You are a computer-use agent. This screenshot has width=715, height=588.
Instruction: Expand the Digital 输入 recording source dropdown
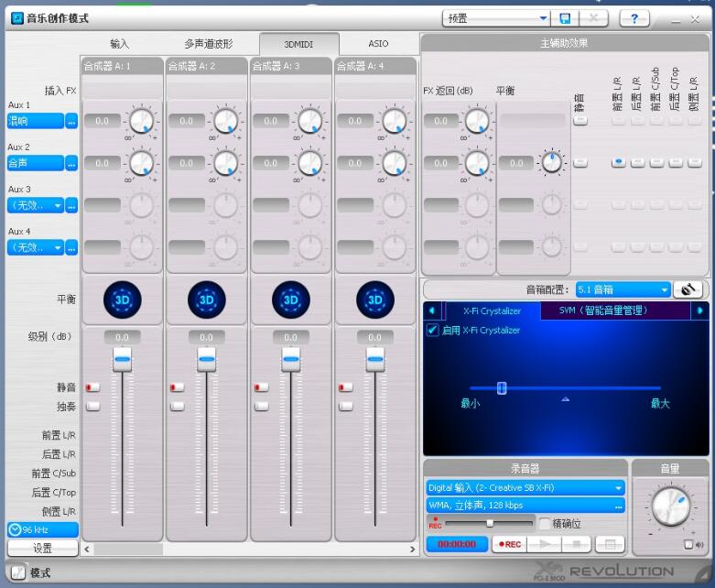(x=525, y=488)
